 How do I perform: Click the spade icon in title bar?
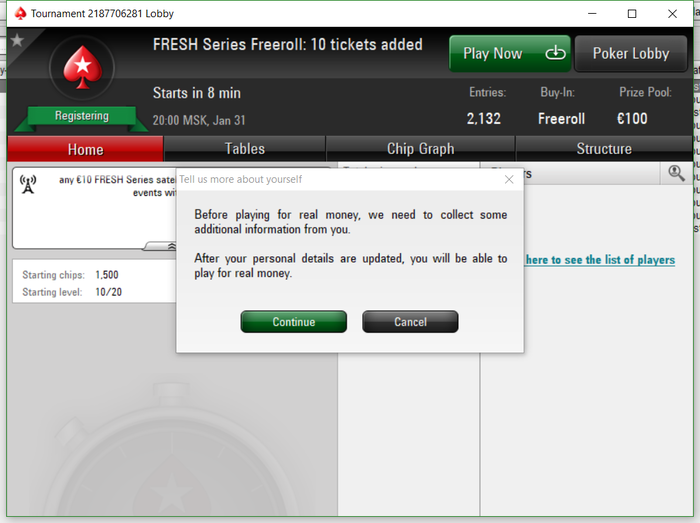tap(20, 13)
